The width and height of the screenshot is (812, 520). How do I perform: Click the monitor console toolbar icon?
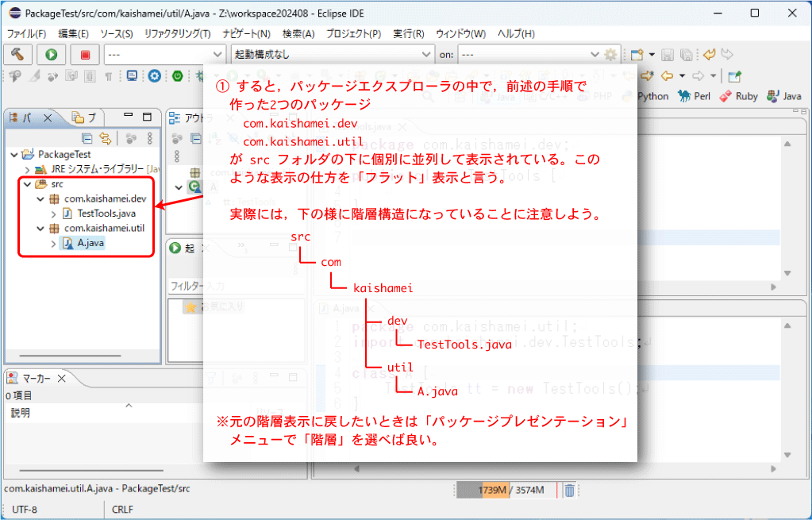click(132, 76)
